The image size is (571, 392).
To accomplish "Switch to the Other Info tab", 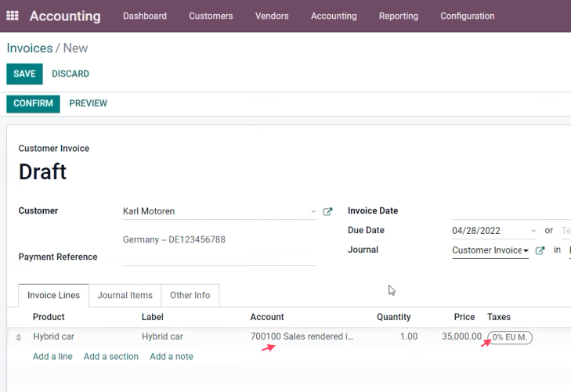I will 190,295.
